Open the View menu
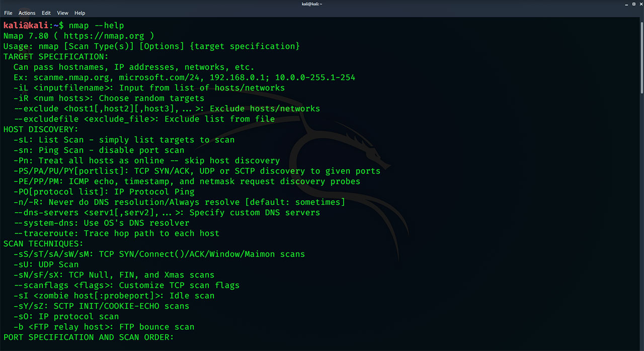644x351 pixels. (62, 13)
